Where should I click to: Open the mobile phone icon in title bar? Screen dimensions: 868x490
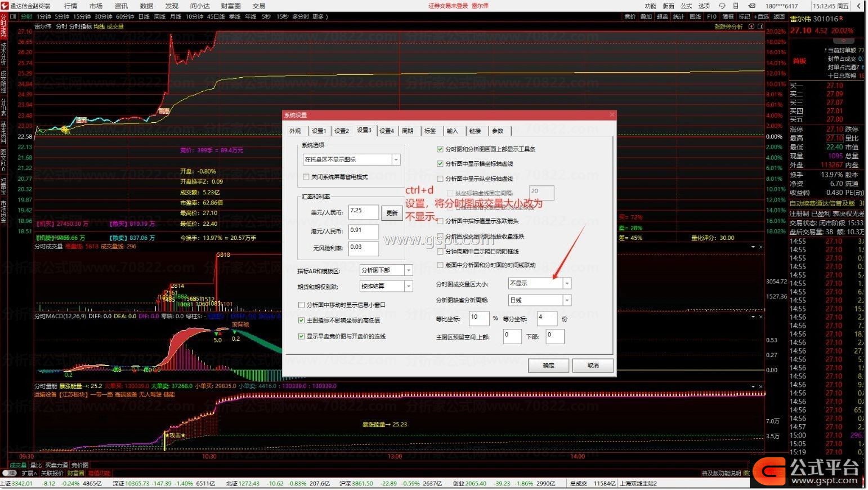[736, 6]
